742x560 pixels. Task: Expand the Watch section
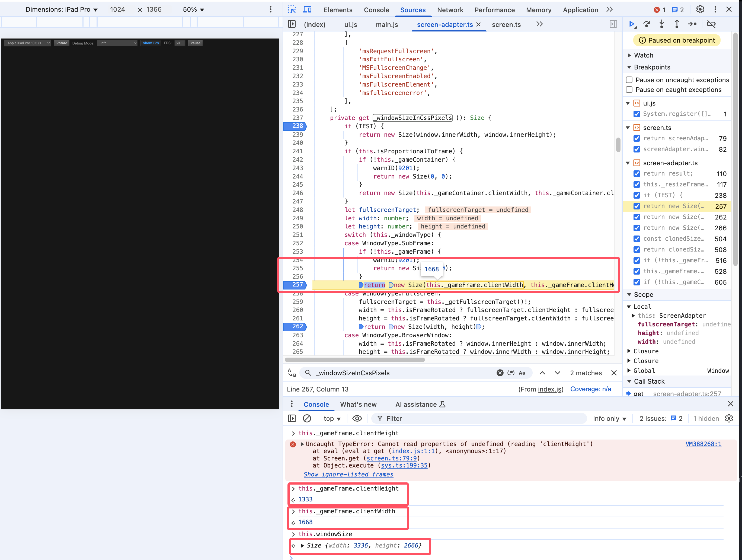tap(643, 55)
